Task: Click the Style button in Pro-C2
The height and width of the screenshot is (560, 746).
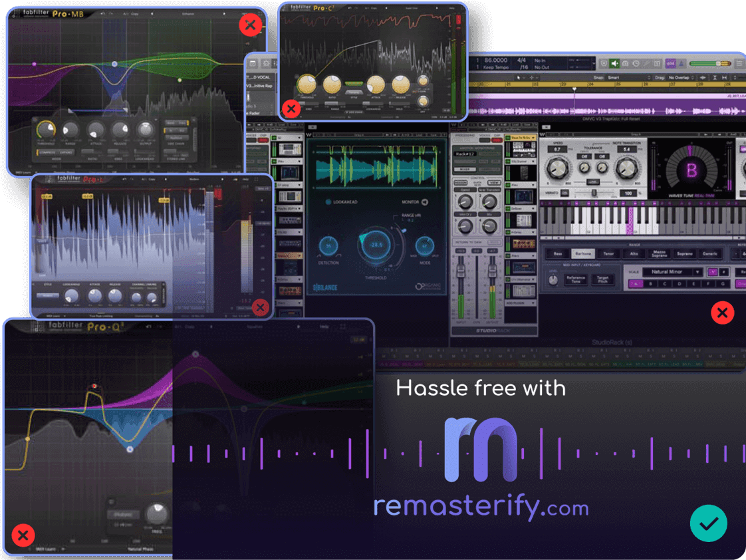Action: click(x=354, y=92)
